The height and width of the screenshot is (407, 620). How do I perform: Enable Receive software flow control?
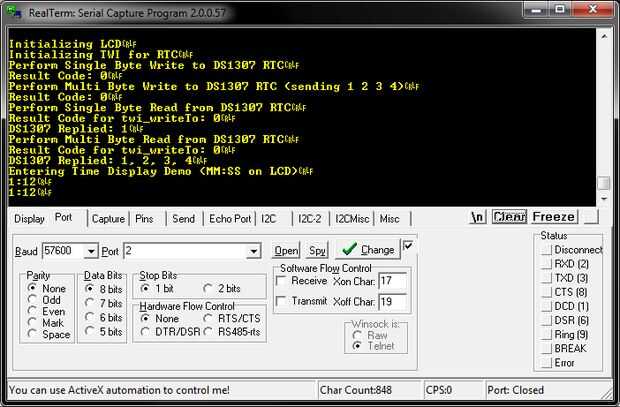tap(281, 281)
